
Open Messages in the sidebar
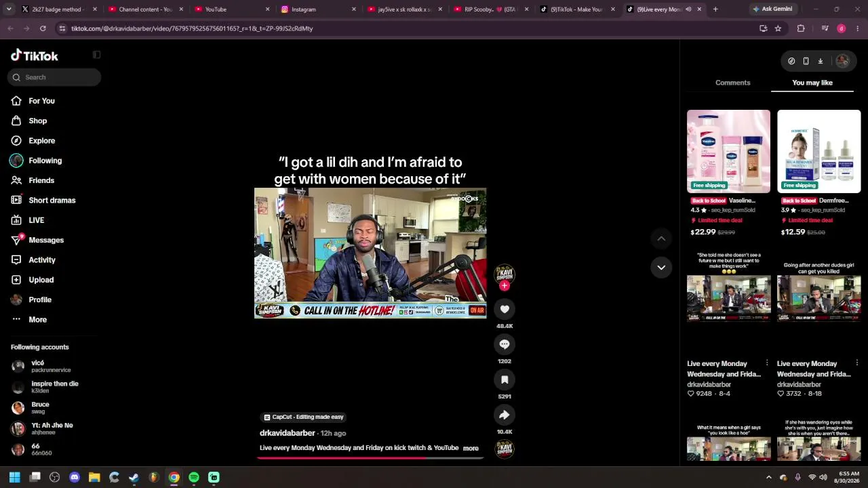pyautogui.click(x=37, y=240)
